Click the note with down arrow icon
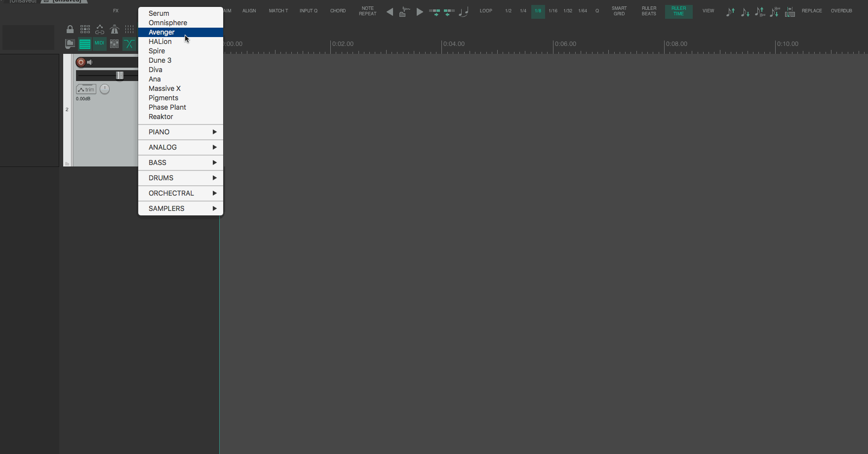This screenshot has height=454, width=868. click(746, 12)
